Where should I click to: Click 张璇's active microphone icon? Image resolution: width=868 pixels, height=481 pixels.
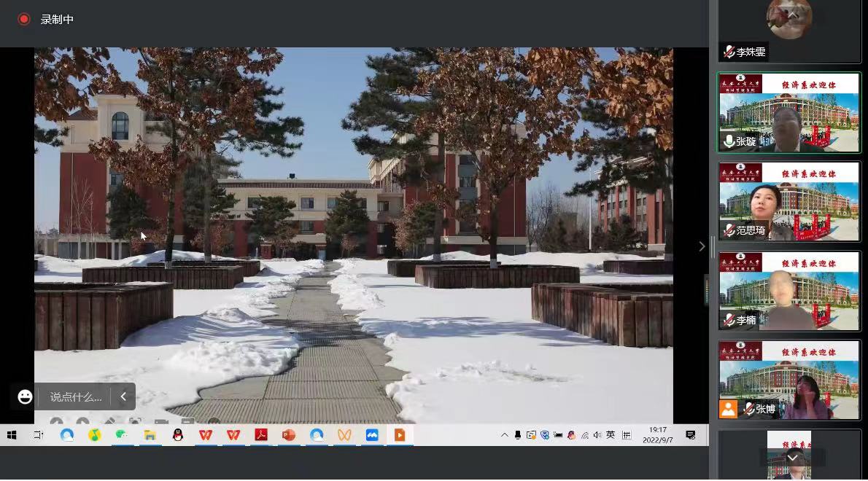click(x=729, y=141)
